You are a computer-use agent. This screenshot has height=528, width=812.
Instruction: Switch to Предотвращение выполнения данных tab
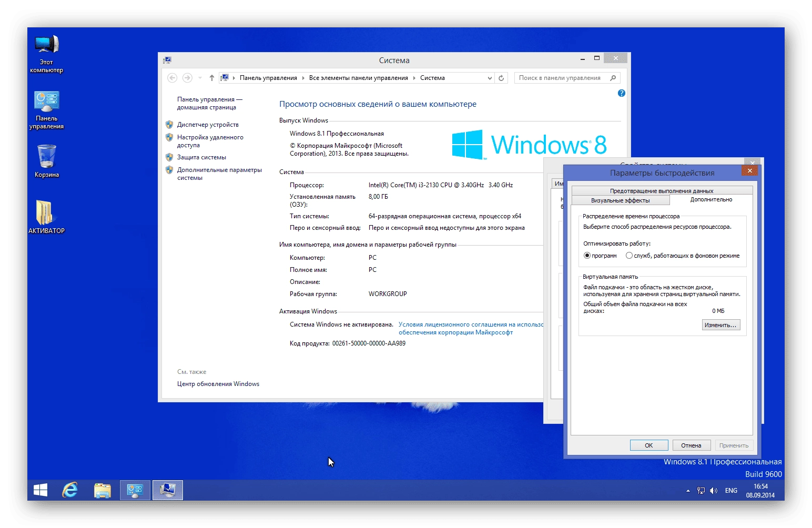coord(662,190)
